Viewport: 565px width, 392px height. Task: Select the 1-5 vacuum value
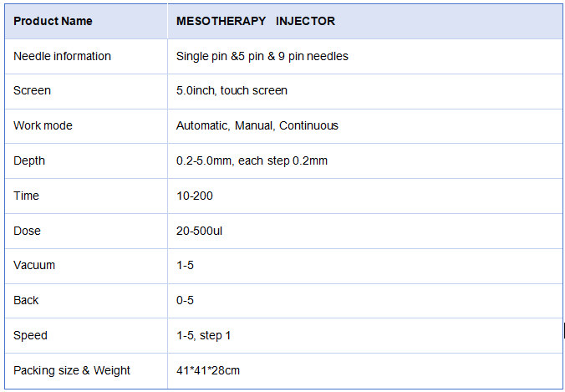coord(185,265)
